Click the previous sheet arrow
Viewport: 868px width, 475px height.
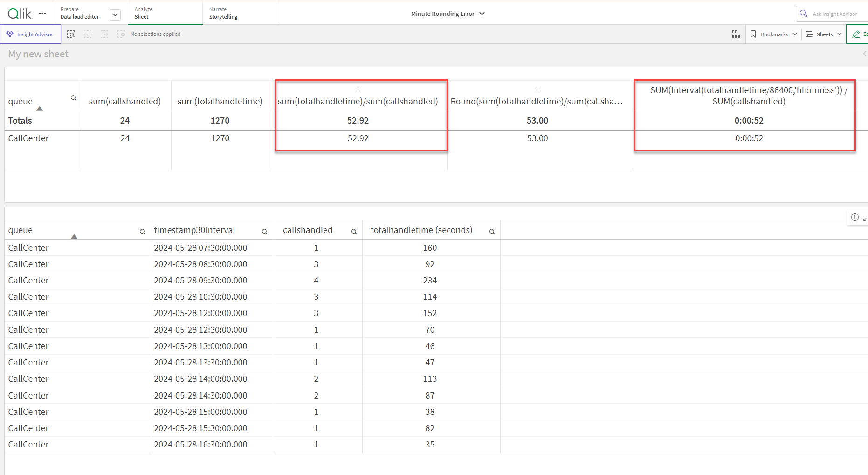(864, 54)
